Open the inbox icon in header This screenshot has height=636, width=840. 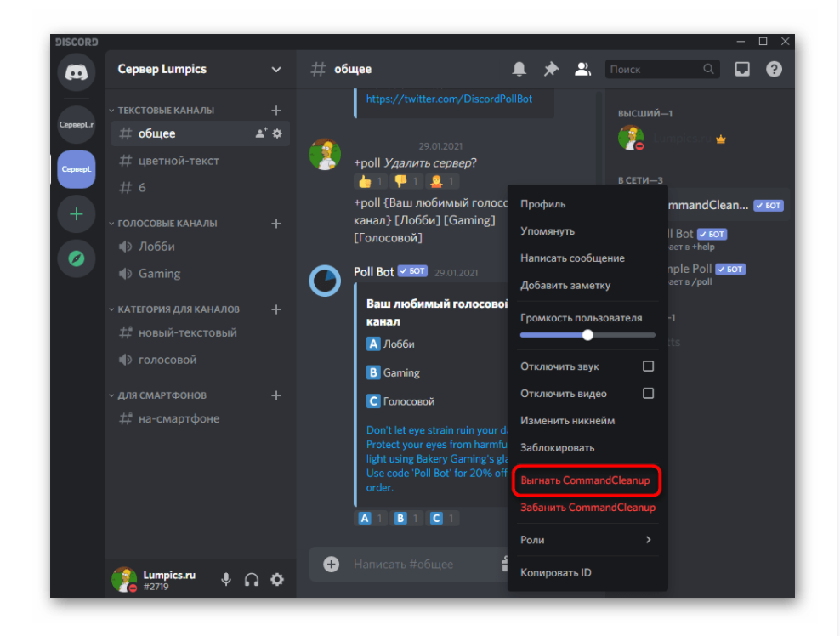742,70
